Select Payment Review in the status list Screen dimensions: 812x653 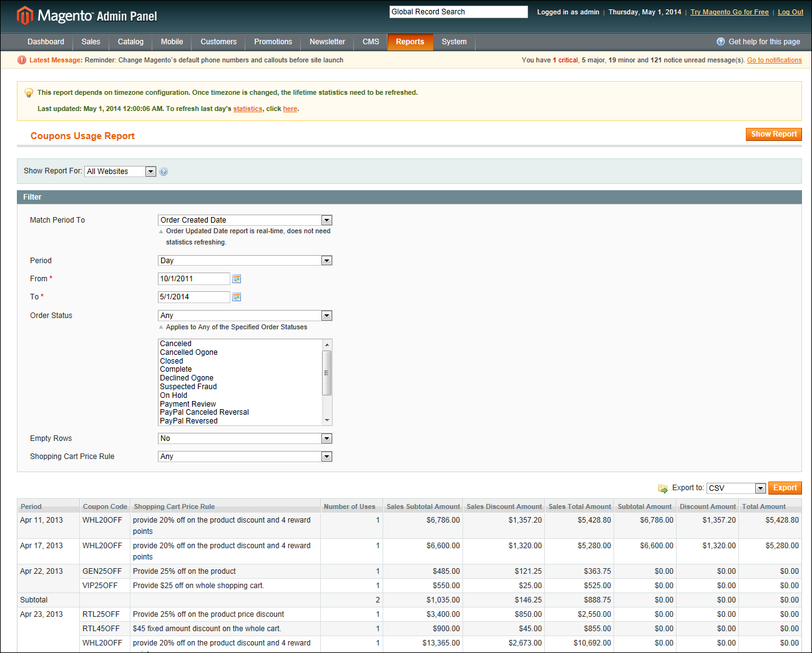pos(188,404)
